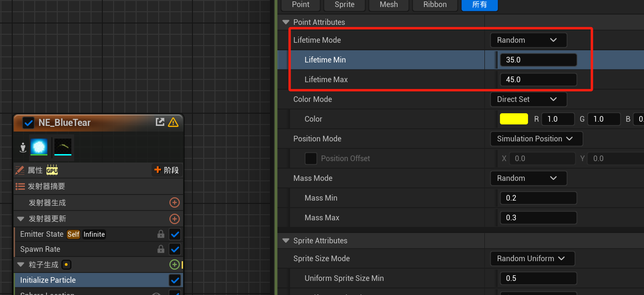Viewport: 644px width, 295px height.
Task: Add a module to 发射器生成
Action: click(174, 202)
